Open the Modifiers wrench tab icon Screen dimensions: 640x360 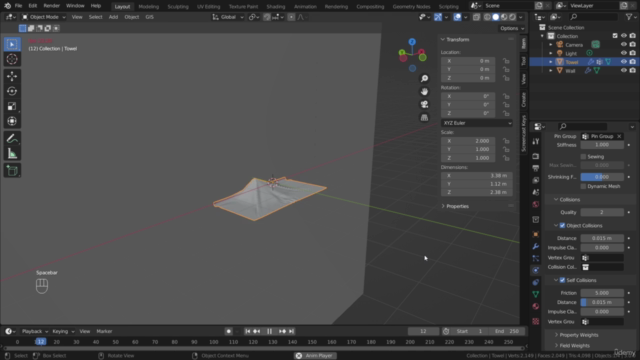click(536, 247)
